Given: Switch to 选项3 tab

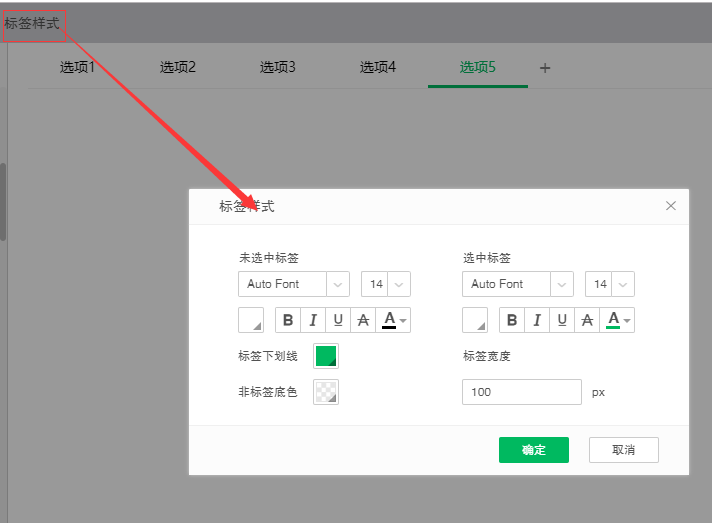Looking at the screenshot, I should click(x=277, y=68).
